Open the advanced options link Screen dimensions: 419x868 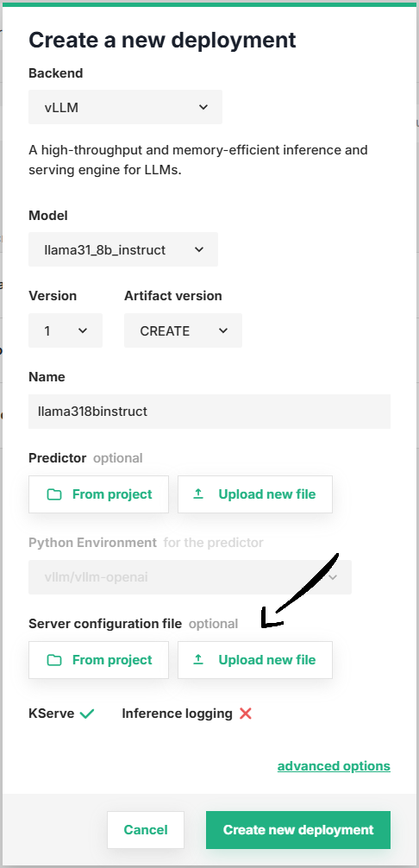(334, 766)
